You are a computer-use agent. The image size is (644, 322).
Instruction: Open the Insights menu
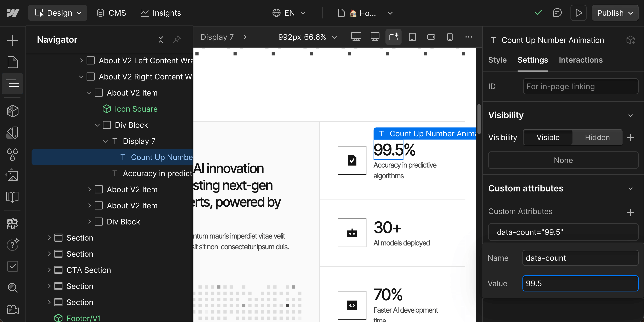point(160,13)
